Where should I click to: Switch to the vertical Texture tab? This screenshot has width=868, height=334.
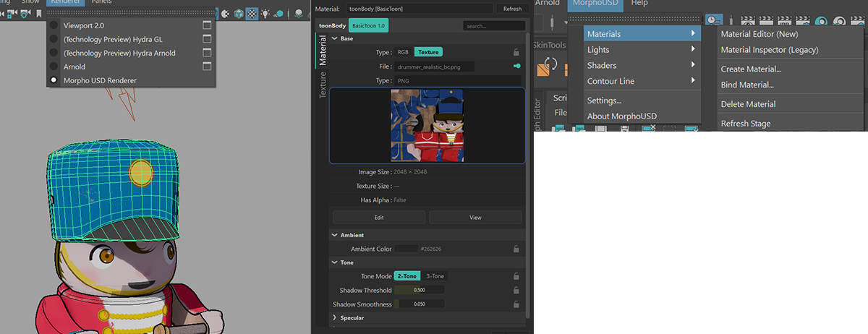(x=323, y=85)
